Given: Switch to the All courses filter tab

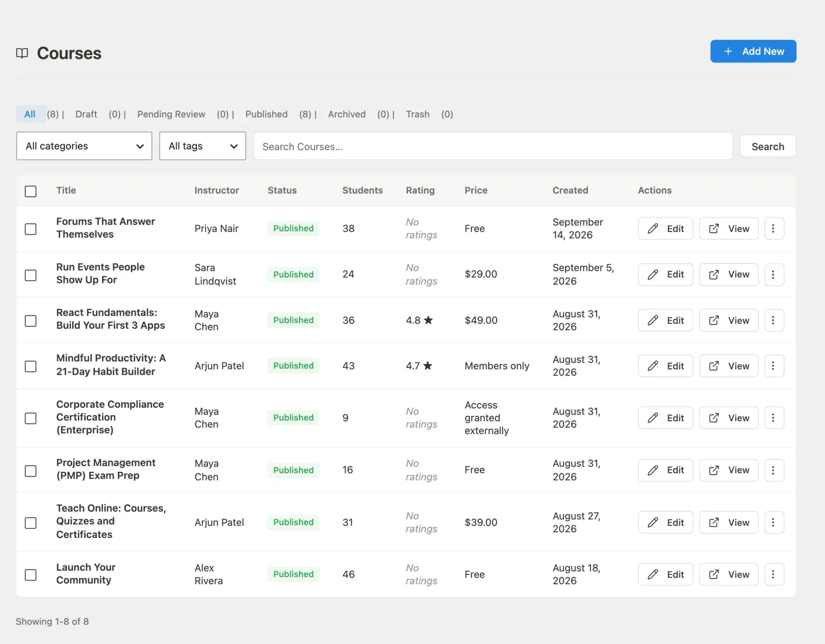Looking at the screenshot, I should click(30, 114).
